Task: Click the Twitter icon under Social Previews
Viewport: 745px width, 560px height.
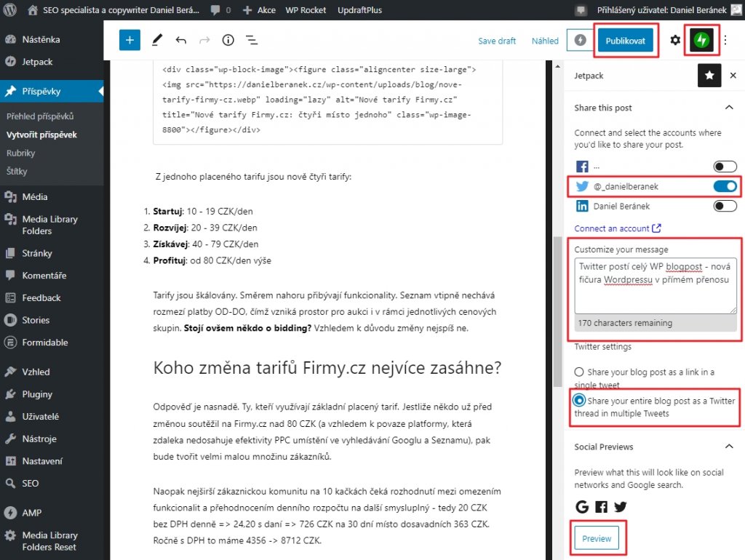Action: [621, 507]
